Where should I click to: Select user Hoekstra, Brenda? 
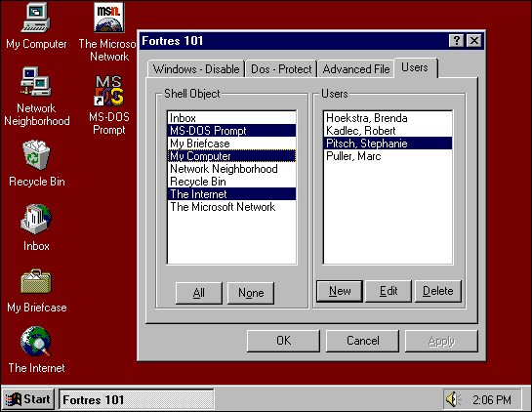(x=388, y=118)
